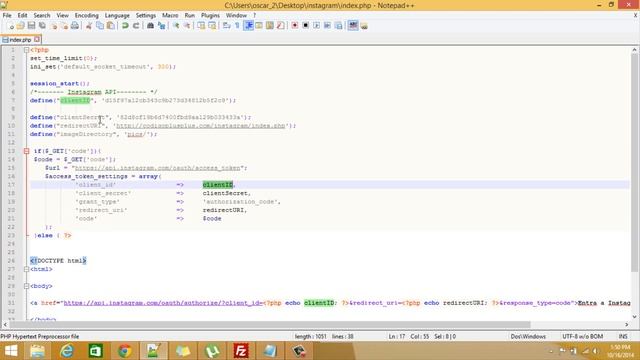Click the oauth/authorize URL on line 31
640x360 pixels.
[x=163, y=303]
